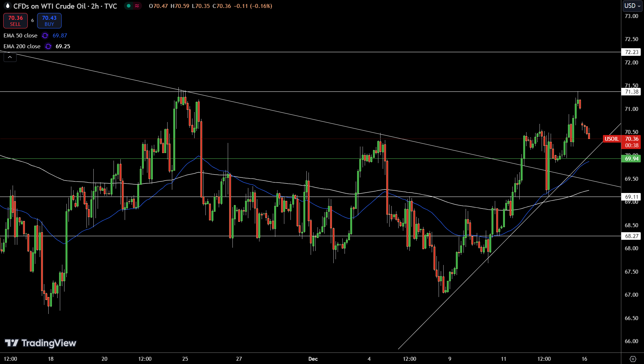Click the 25 date label on time axis
The height and width of the screenshot is (364, 644).
185,359
